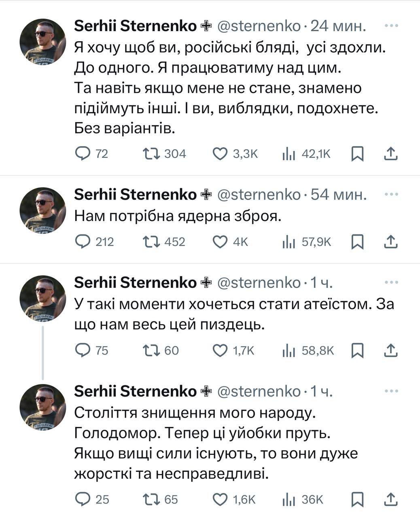Open the 24 мин. timestamp link
The height and width of the screenshot is (518, 420).
[338, 26]
